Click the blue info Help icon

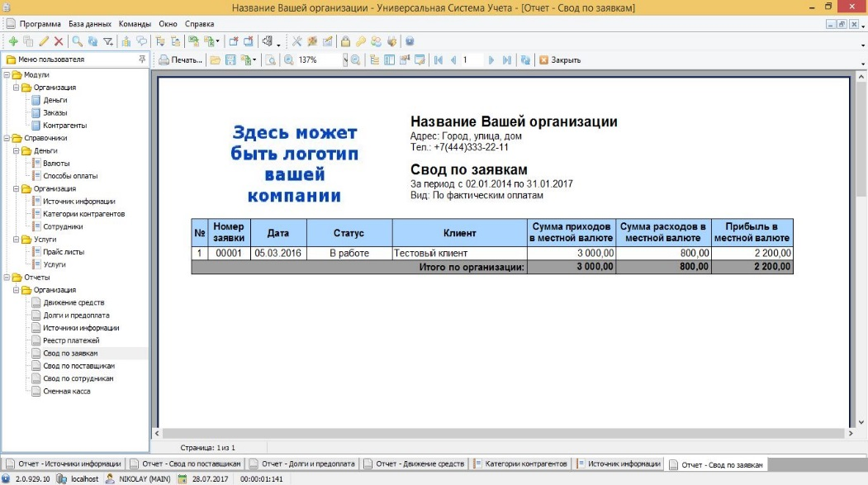click(x=410, y=41)
